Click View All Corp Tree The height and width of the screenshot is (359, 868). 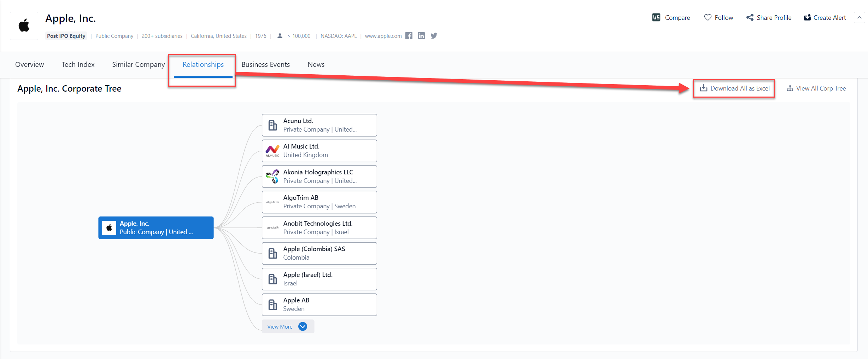pyautogui.click(x=816, y=88)
